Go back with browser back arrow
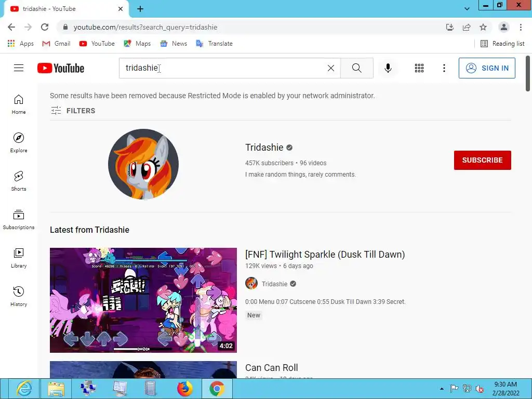Viewport: 532px width, 399px height. (11, 27)
